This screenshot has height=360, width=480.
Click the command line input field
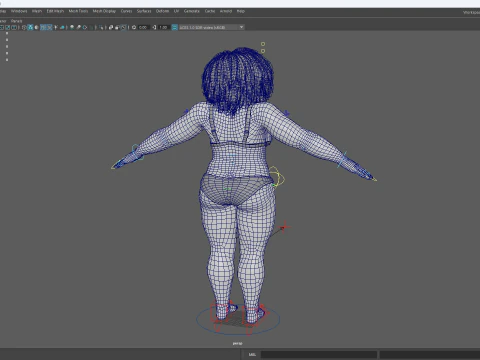(319, 354)
